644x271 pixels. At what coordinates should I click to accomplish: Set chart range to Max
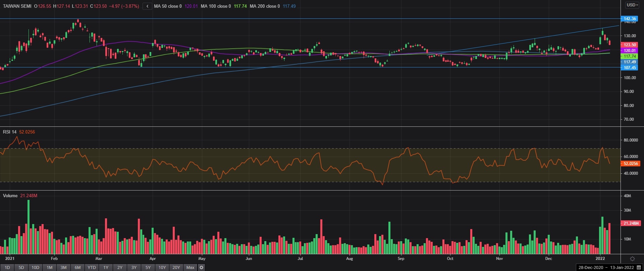click(190, 267)
